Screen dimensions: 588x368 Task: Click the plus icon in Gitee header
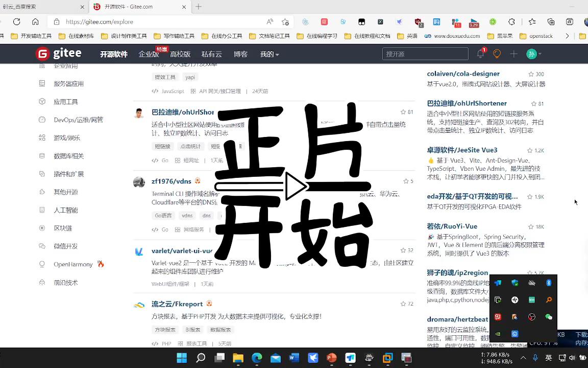tap(514, 54)
